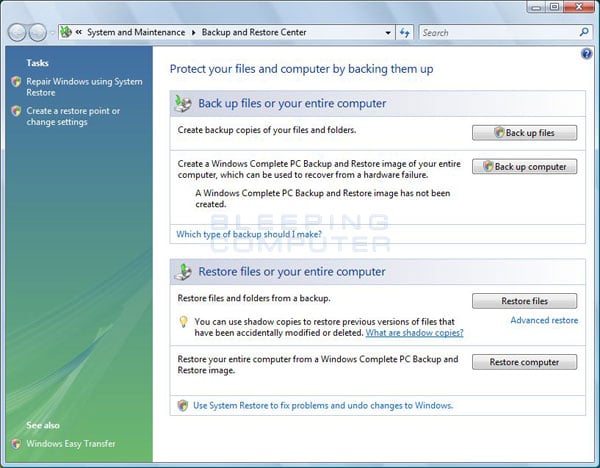Click the Control Panel icon in address bar
The height and width of the screenshot is (468, 600).
[x=66, y=32]
